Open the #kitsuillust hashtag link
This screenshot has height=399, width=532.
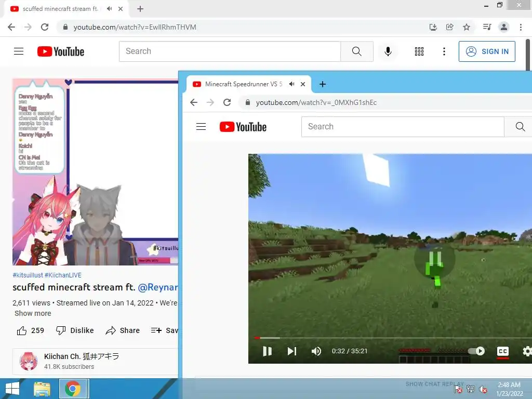coord(28,275)
